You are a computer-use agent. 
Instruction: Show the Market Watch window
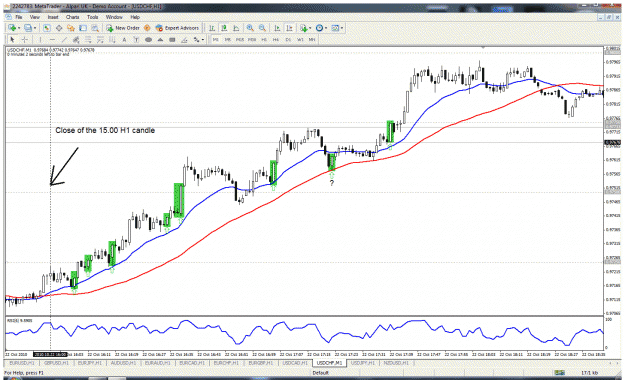(47, 28)
